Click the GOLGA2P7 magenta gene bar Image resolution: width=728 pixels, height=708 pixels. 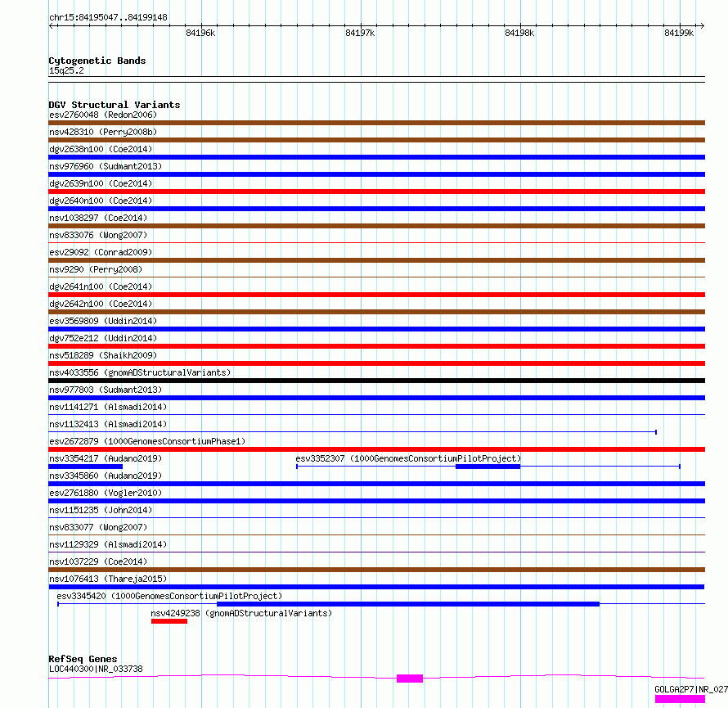pos(680,699)
